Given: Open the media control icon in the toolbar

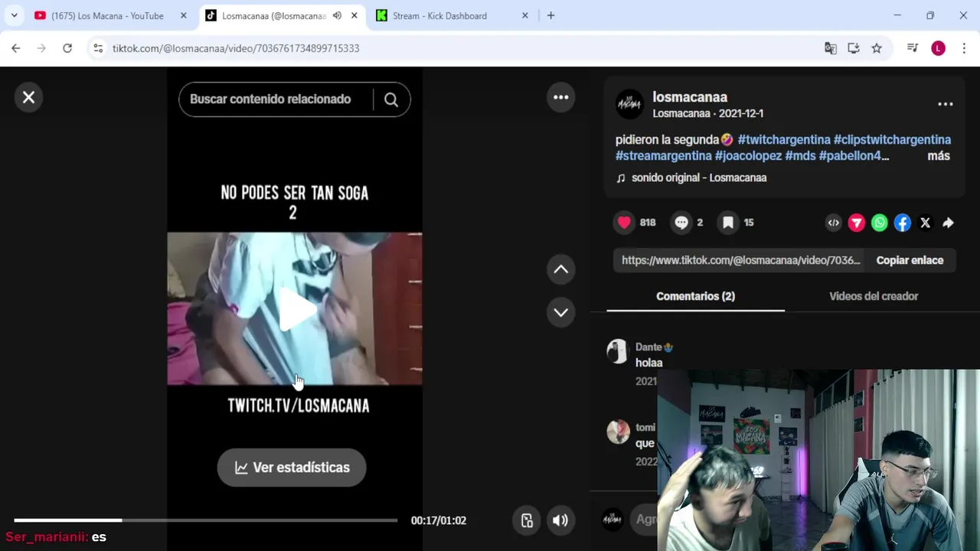Looking at the screenshot, I should tap(912, 48).
